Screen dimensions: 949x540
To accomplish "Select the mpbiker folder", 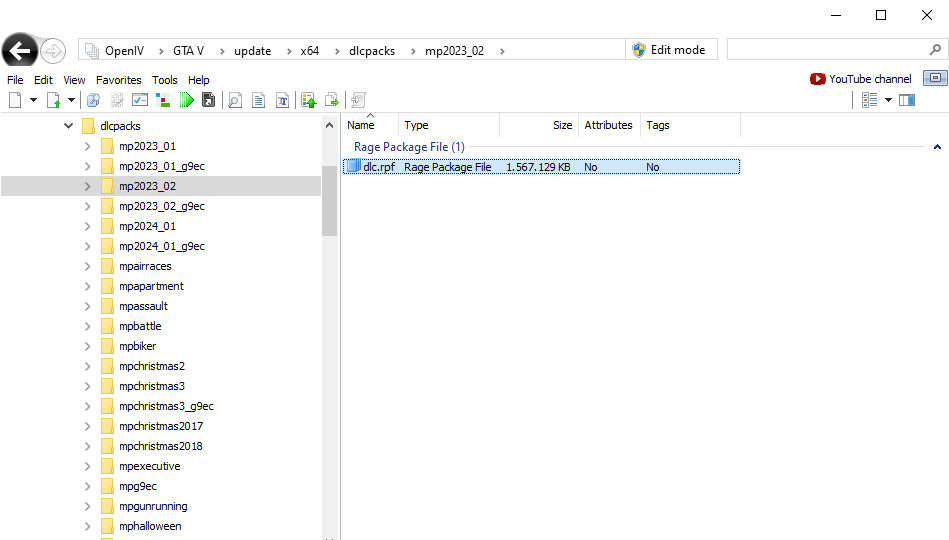I will pyautogui.click(x=137, y=346).
